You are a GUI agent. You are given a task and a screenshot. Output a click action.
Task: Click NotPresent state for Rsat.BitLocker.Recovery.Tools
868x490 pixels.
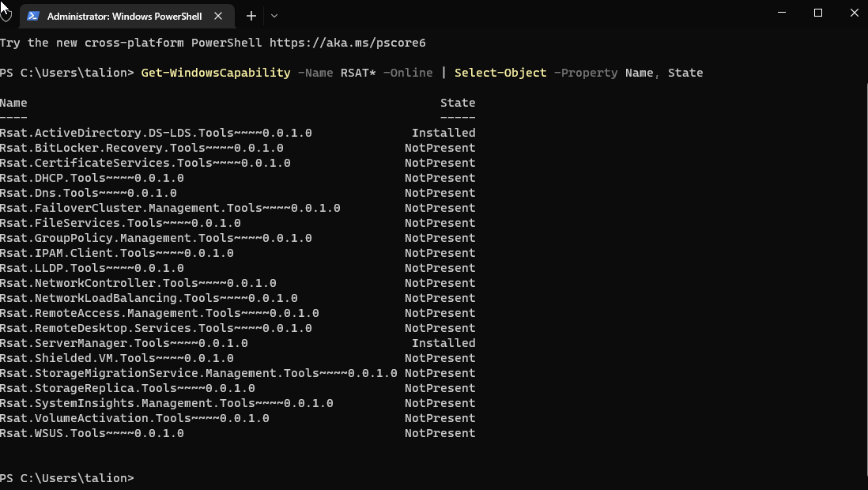pos(440,148)
